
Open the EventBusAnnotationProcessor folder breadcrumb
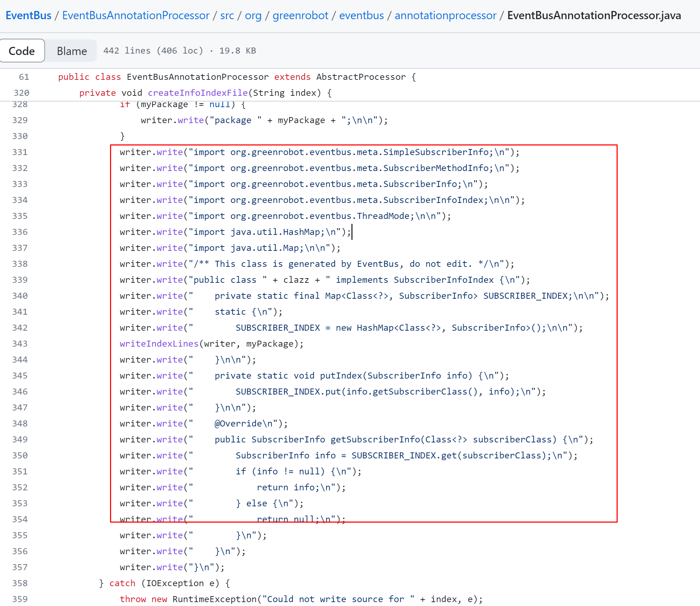[x=136, y=16]
